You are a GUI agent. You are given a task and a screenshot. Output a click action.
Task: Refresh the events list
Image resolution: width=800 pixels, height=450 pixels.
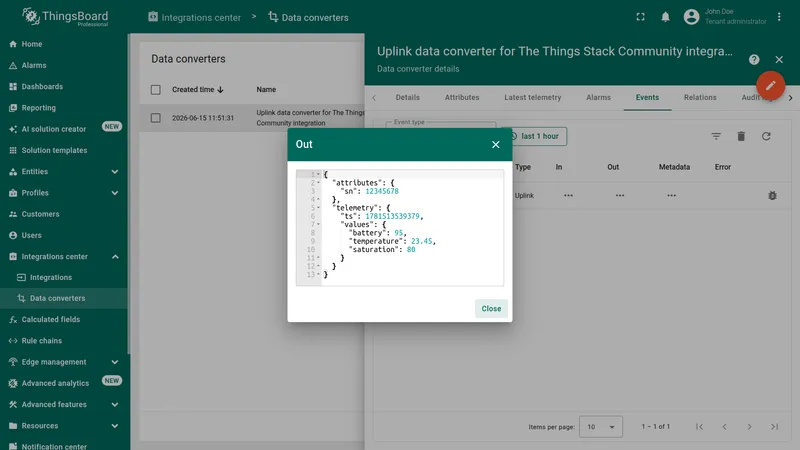click(x=766, y=136)
